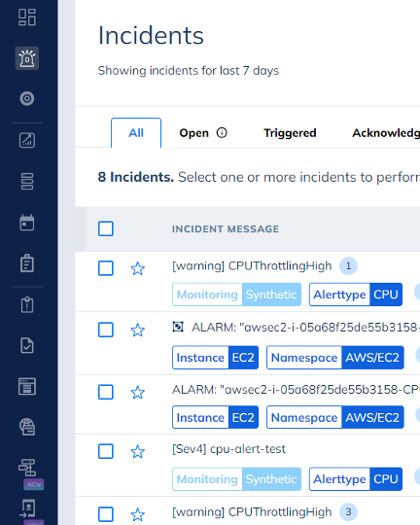Star the CPUThrottlingHigh incident with count 3
The image size is (420, 525).
pyautogui.click(x=137, y=514)
